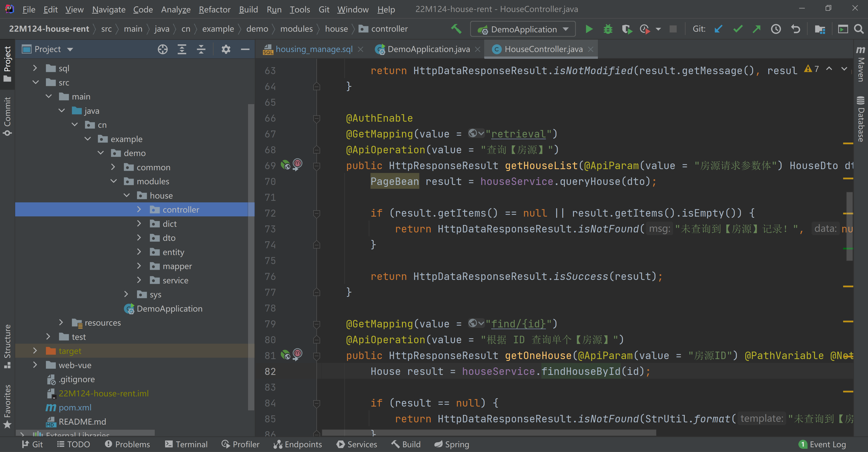Update project with Git blue arrow
The height and width of the screenshot is (452, 868).
tap(718, 29)
